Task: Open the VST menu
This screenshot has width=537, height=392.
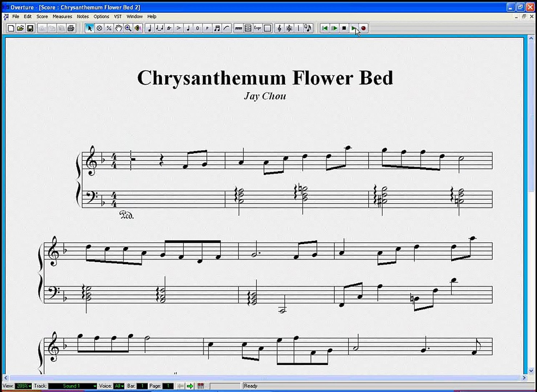Action: tap(118, 16)
